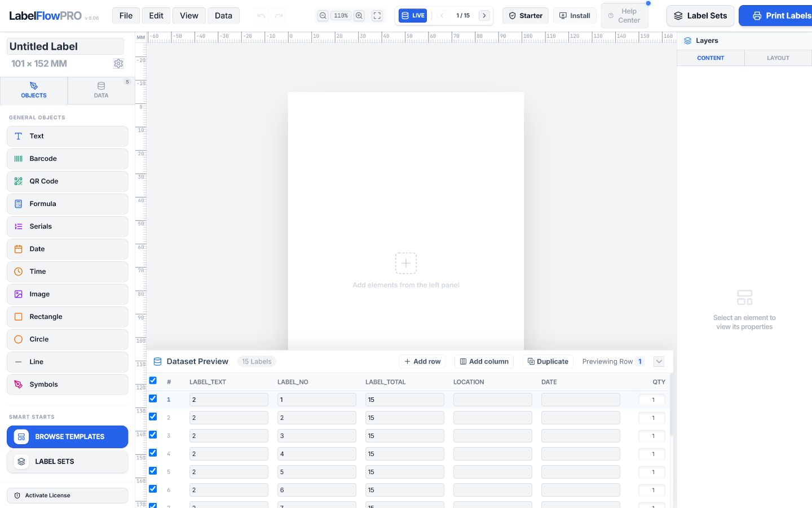Add a Circle shape
812x508 pixels.
pyautogui.click(x=68, y=339)
